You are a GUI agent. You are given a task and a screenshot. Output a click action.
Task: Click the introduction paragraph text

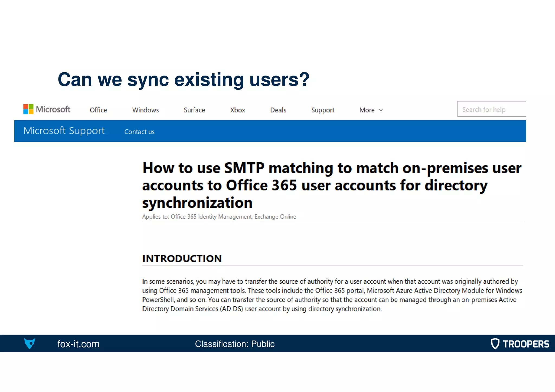click(x=332, y=295)
